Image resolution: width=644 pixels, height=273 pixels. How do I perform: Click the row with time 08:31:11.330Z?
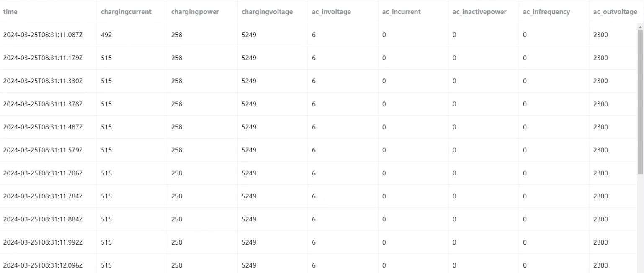319,81
